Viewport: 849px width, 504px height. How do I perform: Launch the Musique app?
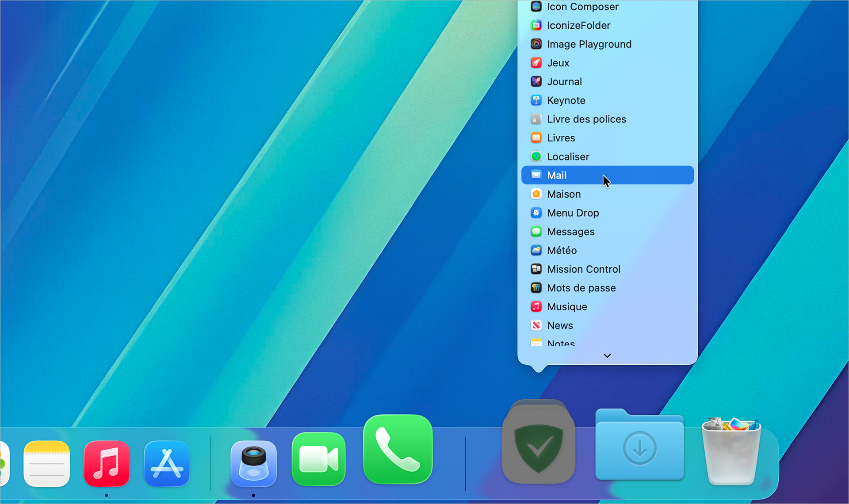[x=566, y=306]
